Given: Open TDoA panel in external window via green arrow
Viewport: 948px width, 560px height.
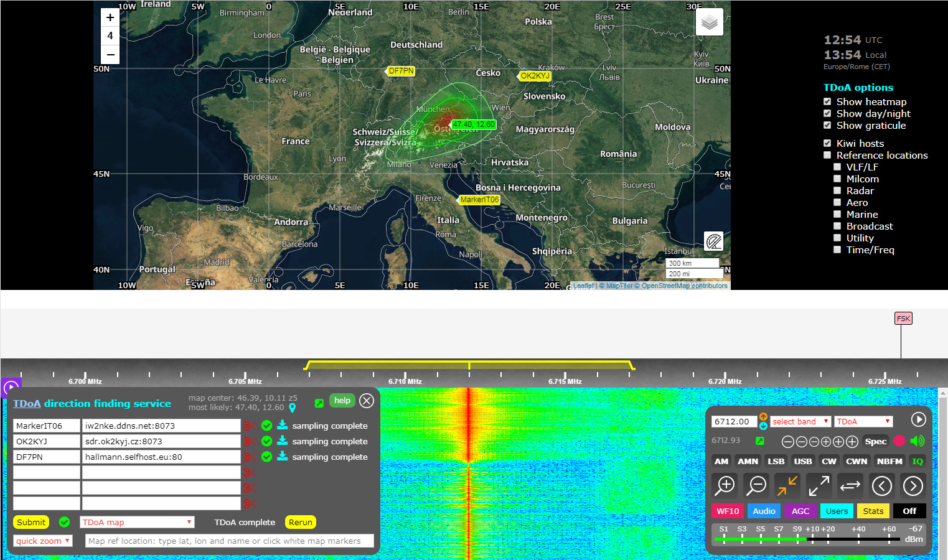Looking at the screenshot, I should tap(319, 403).
